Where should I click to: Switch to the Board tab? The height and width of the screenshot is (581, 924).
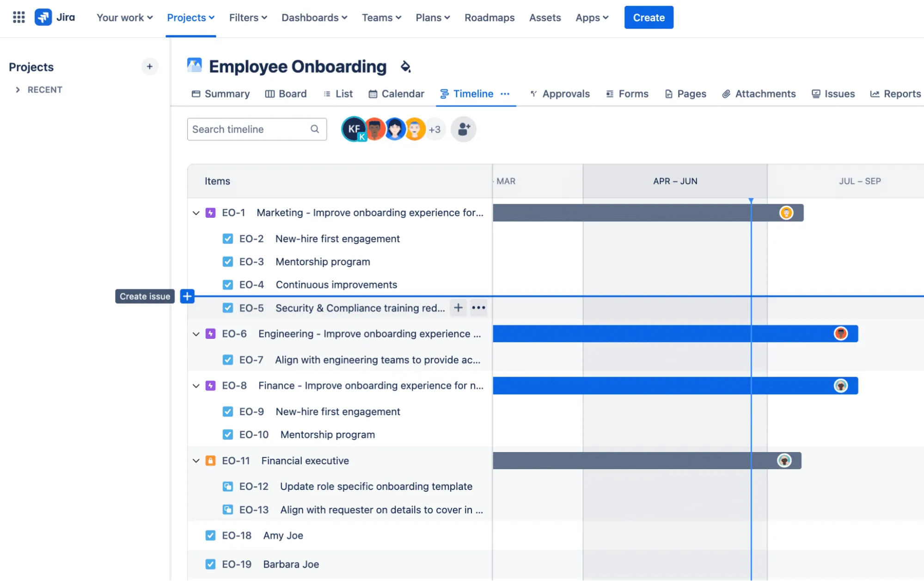tap(286, 94)
